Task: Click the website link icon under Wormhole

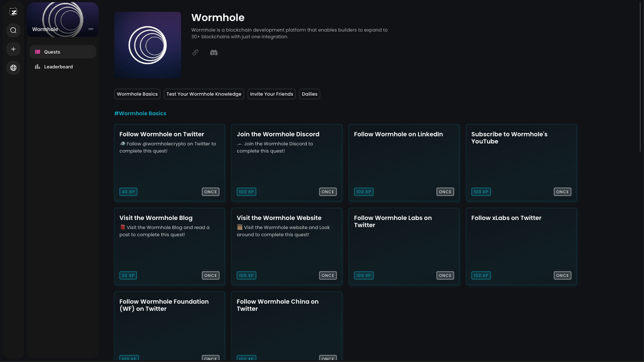Action: pyautogui.click(x=195, y=53)
